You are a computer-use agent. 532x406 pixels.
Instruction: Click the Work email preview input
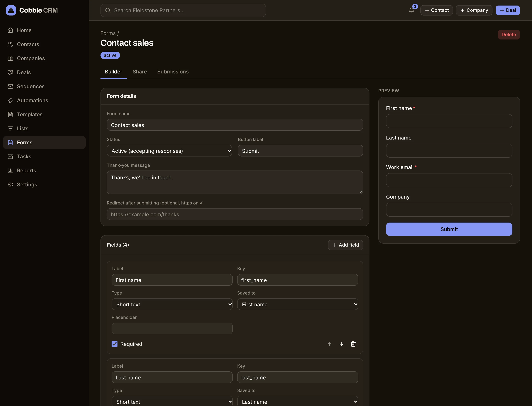click(x=449, y=180)
